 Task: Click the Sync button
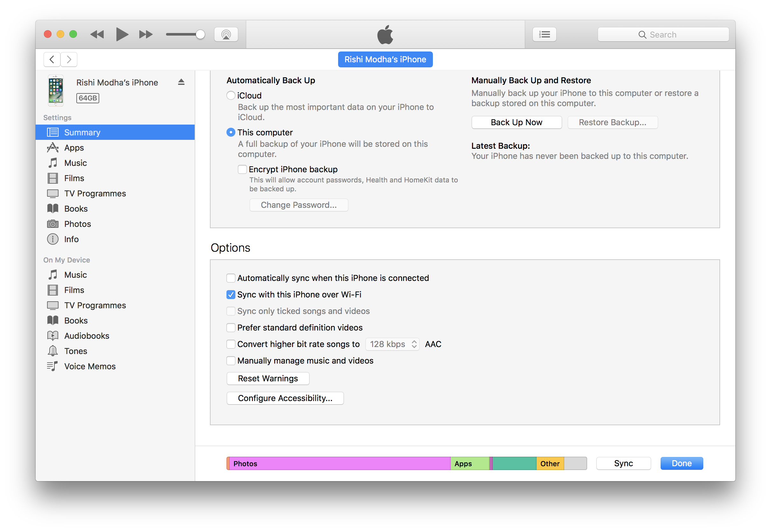(623, 464)
